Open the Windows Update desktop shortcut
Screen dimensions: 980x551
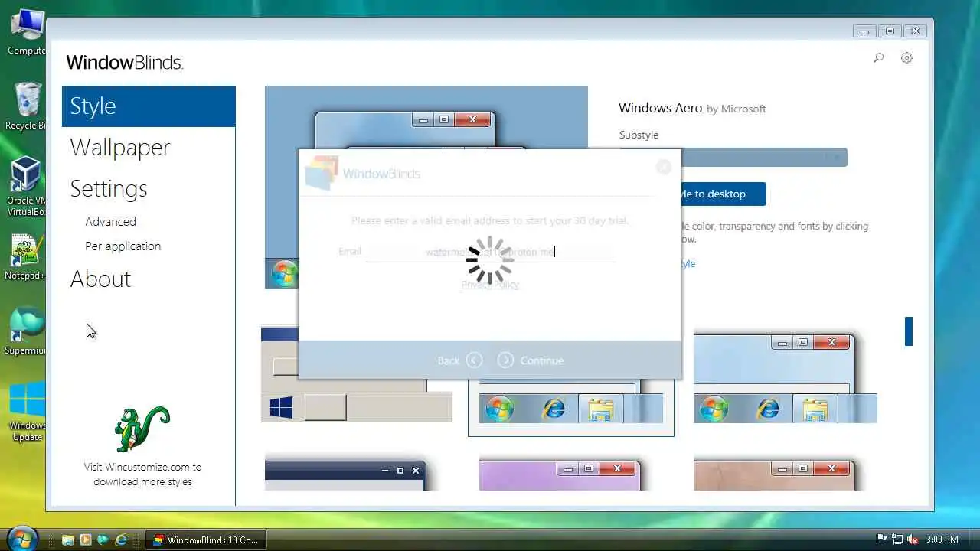(x=27, y=412)
